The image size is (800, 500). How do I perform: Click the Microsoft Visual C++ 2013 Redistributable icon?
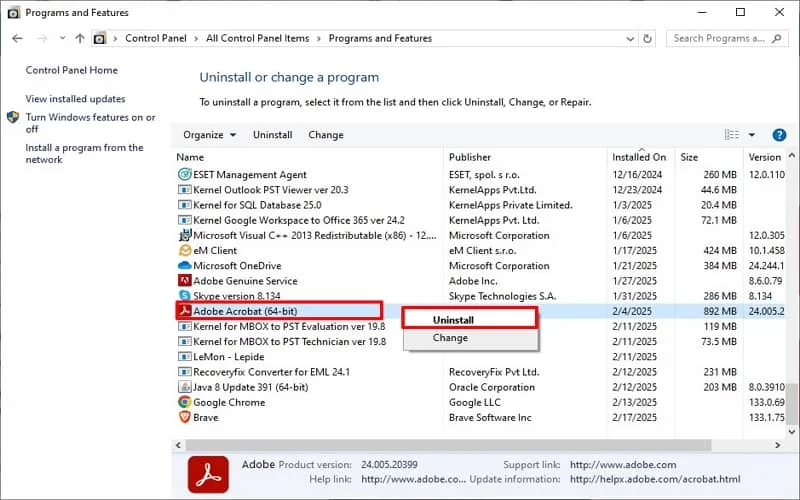[x=184, y=235]
